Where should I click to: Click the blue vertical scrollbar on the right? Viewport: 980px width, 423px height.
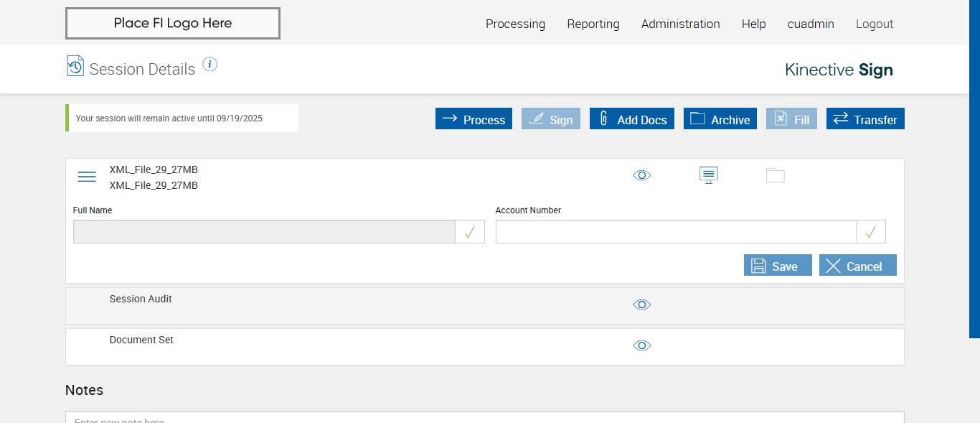974,169
